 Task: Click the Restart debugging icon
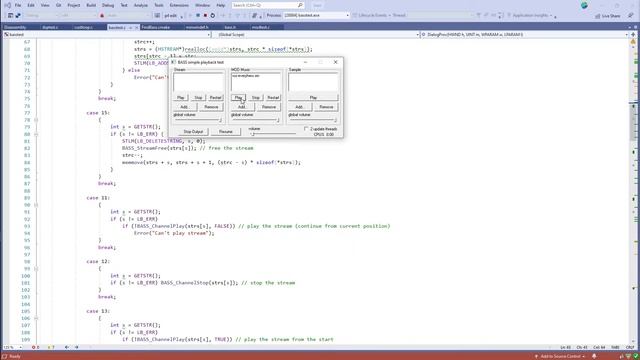[x=213, y=16]
